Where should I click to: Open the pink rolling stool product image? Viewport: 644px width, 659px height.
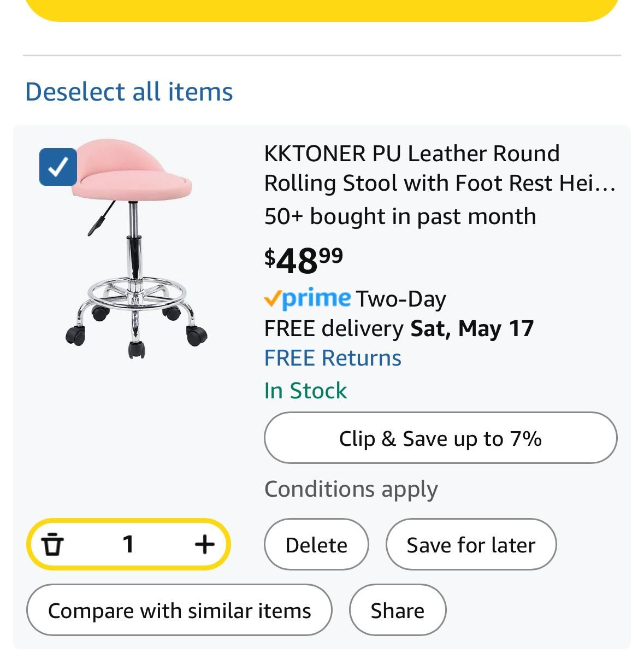135,249
